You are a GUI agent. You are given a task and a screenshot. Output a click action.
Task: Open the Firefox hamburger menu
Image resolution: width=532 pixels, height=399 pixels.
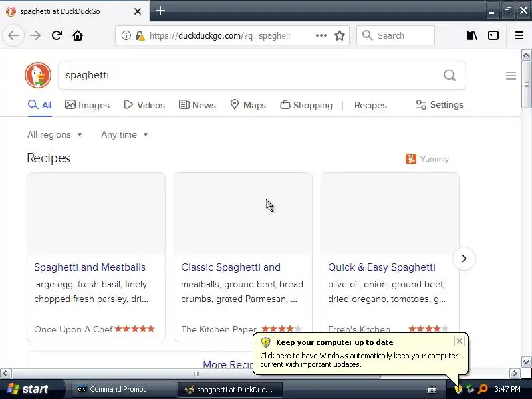(519, 35)
